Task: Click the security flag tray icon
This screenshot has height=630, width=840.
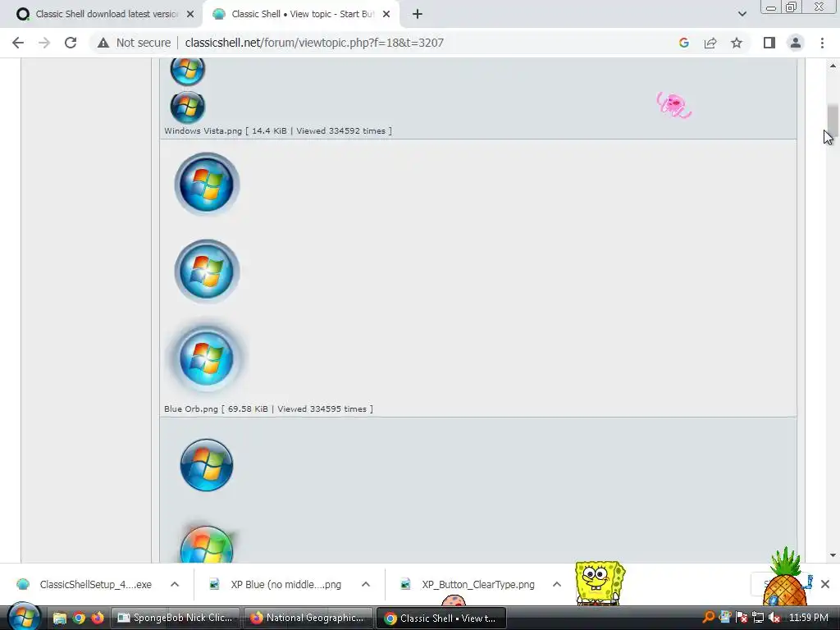Action: pyautogui.click(x=742, y=618)
